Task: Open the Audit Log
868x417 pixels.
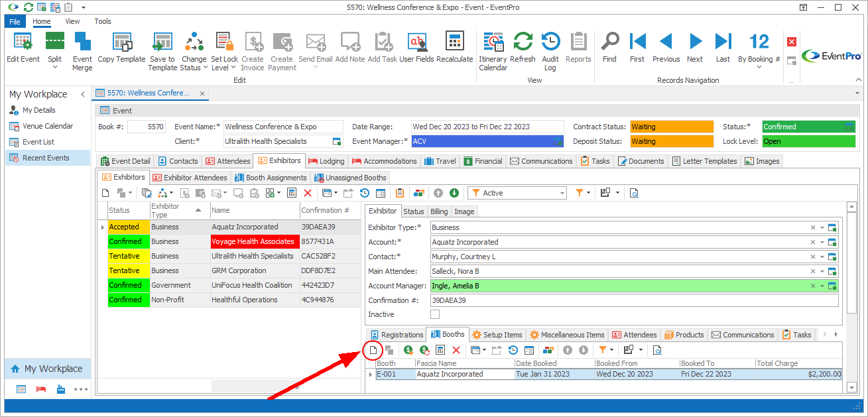Action: pyautogui.click(x=550, y=51)
